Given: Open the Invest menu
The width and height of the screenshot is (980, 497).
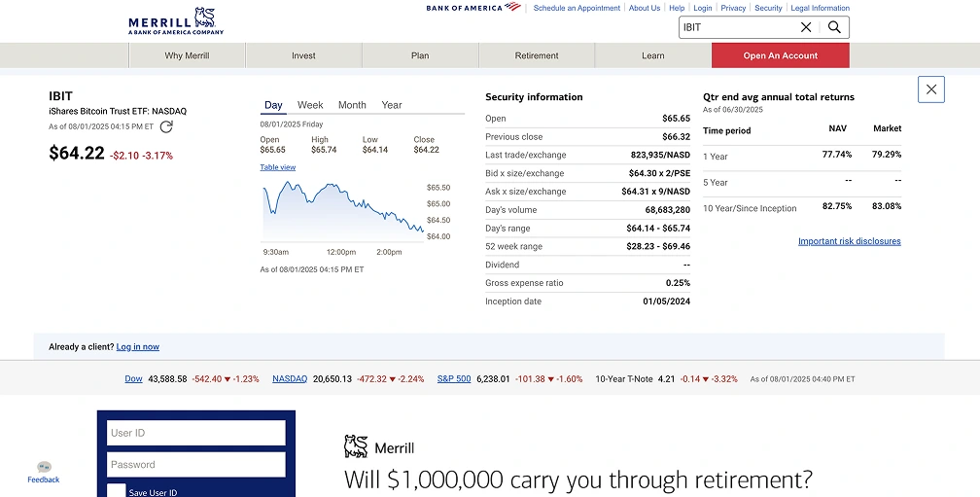Looking at the screenshot, I should 303,55.
